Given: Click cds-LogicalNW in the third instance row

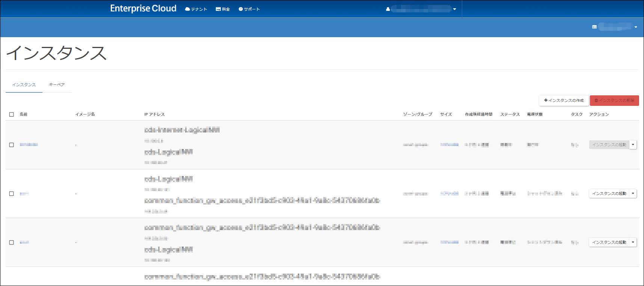Looking at the screenshot, I should pyautogui.click(x=169, y=250).
